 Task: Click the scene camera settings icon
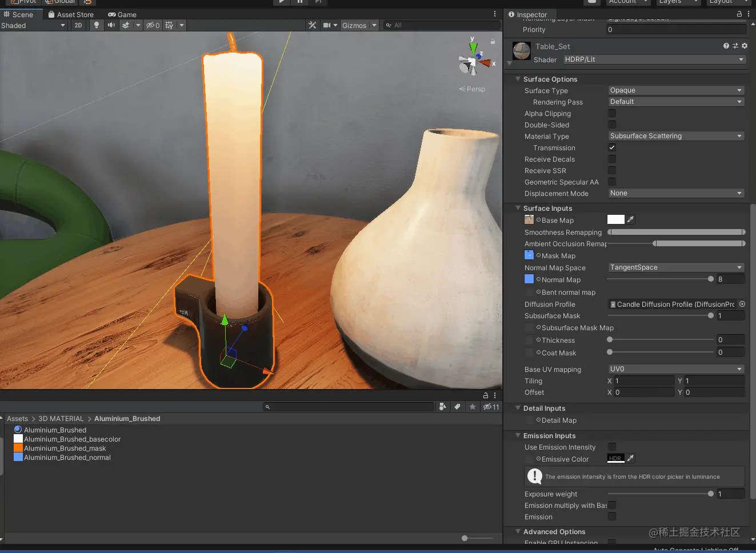(x=327, y=25)
